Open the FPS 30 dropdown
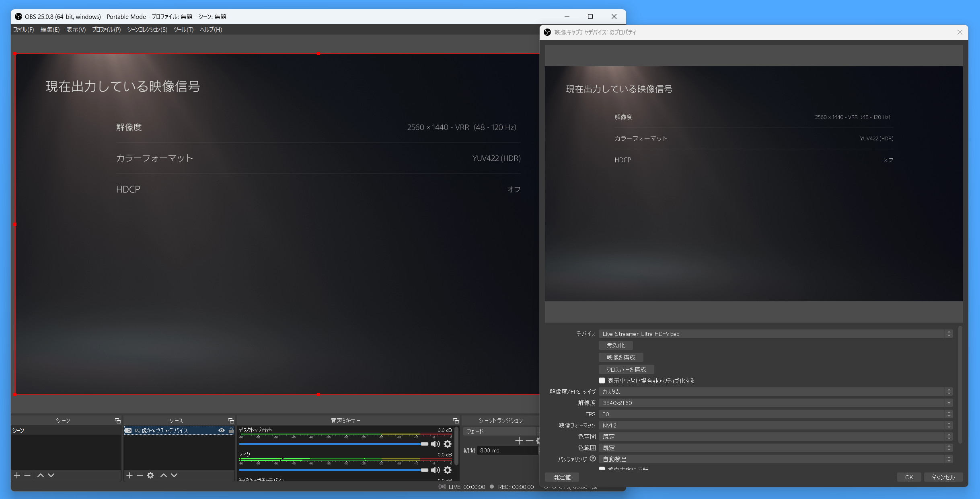Image resolution: width=980 pixels, height=499 pixels. pos(776,414)
